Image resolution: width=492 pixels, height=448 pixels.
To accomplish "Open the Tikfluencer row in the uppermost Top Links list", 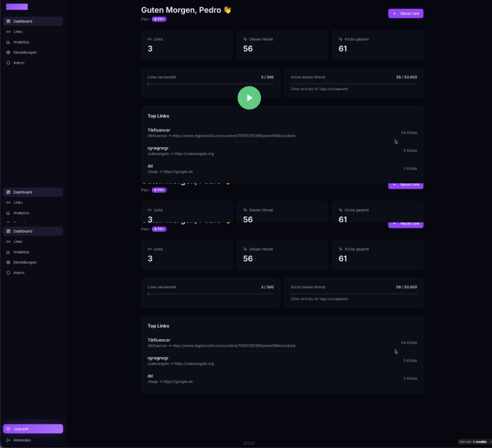I will click(x=282, y=133).
